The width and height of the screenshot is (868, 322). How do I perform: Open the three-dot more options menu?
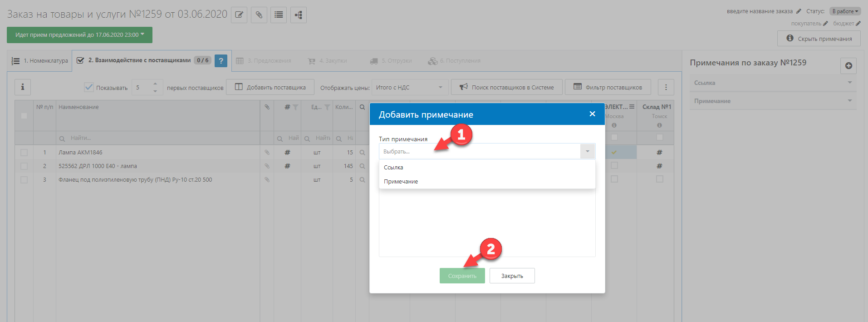[666, 87]
